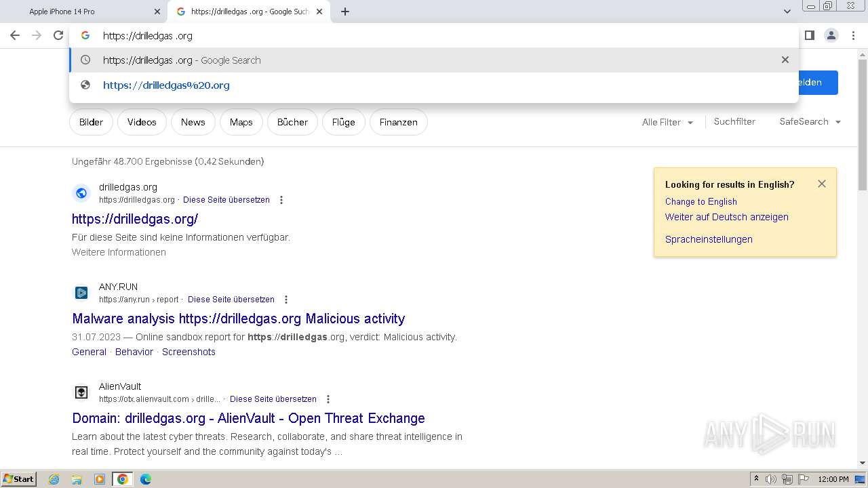Open three-dot menu for ANY.RUN result

point(286,300)
